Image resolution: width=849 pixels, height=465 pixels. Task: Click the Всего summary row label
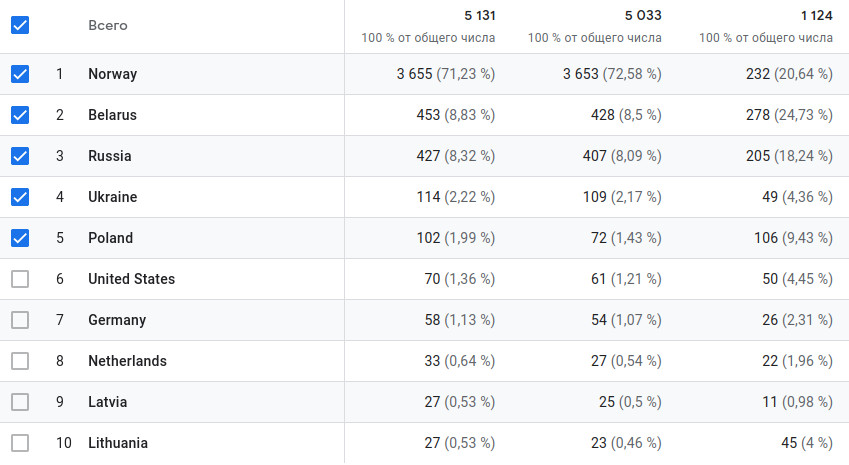click(108, 26)
